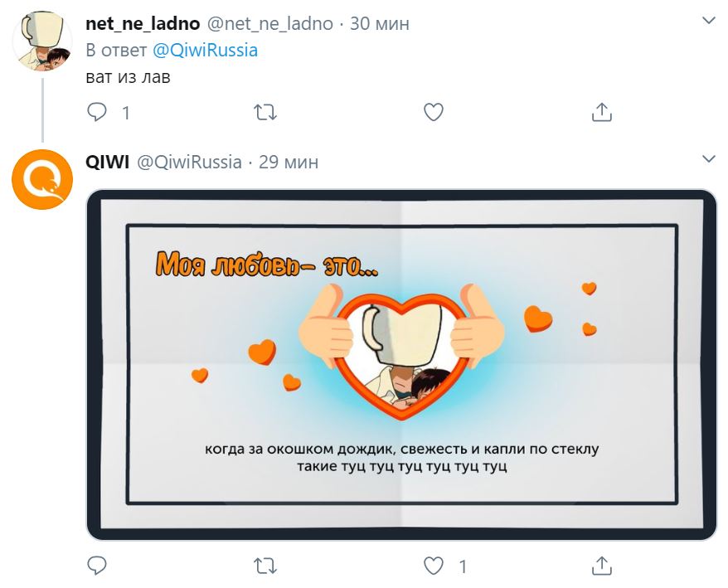Click the @QiwiRussia handle beside QIWI
This screenshot has width=728, height=588.
coord(189,162)
